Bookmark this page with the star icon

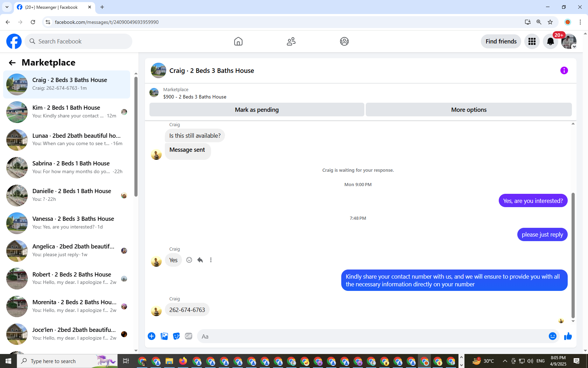pos(550,22)
